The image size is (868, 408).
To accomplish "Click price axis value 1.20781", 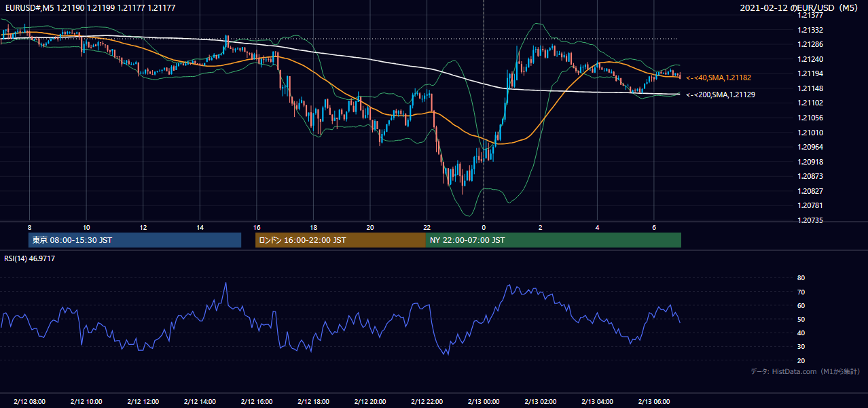I will point(810,205).
